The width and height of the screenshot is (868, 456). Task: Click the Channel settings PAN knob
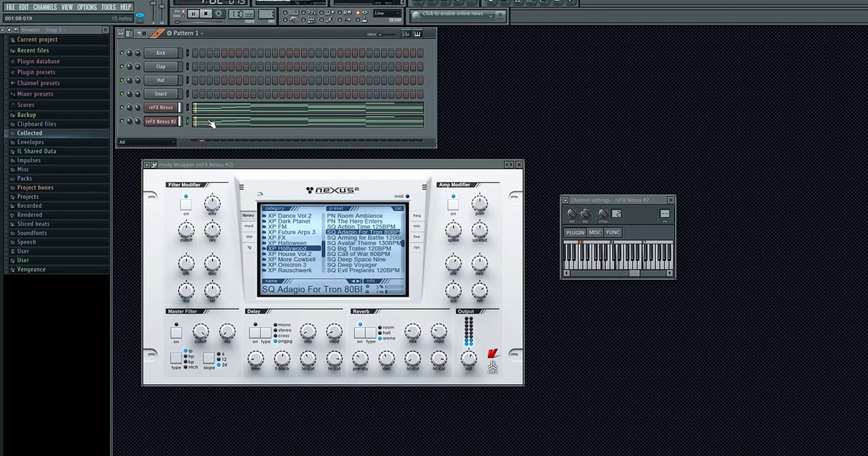tap(572, 213)
